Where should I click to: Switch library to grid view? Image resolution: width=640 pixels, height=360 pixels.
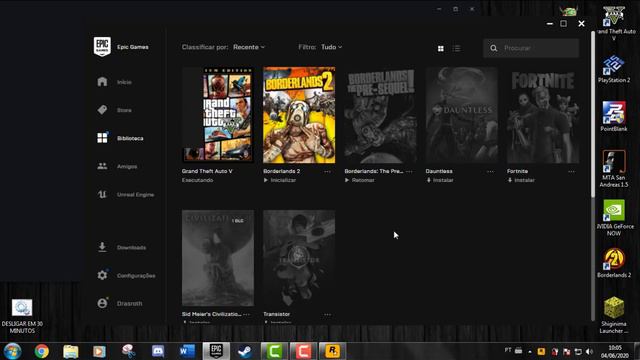441,49
